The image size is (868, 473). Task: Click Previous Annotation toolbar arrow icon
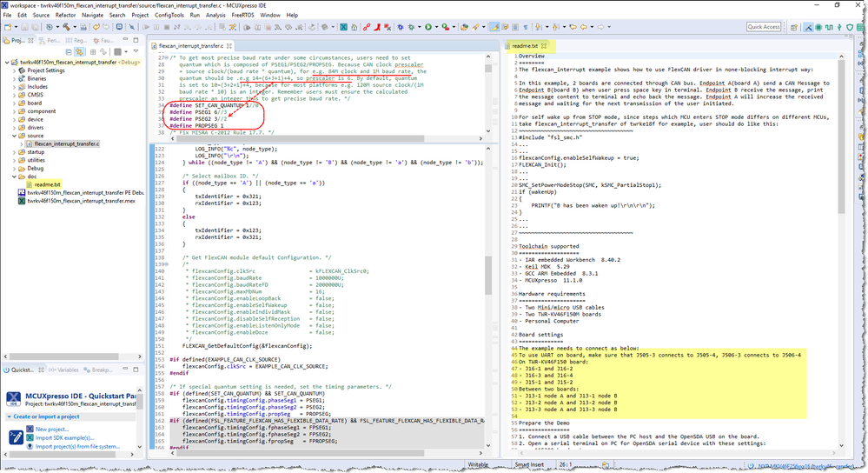(554, 27)
